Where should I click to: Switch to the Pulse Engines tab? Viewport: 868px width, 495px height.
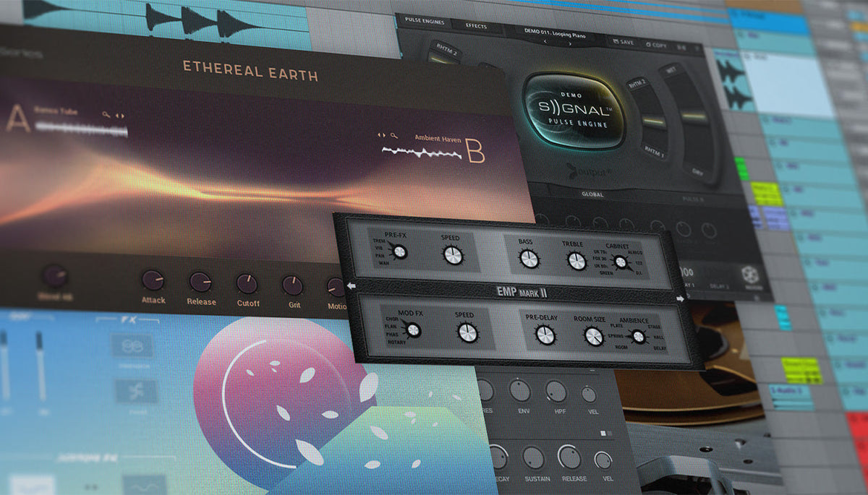(423, 22)
